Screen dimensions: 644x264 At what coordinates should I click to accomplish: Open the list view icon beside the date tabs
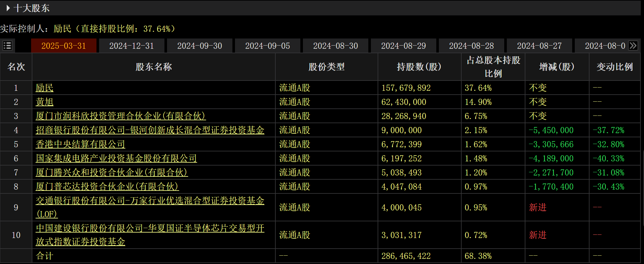pos(7,46)
